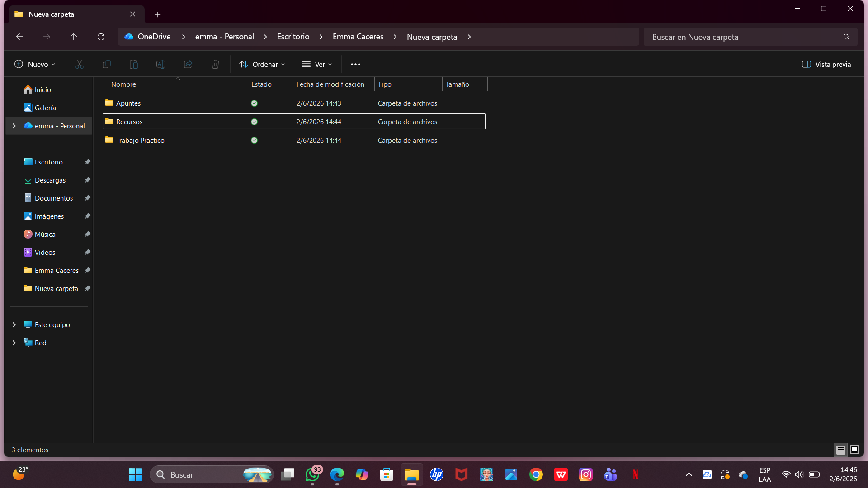Open Task View on the taskbar
868x488 pixels.
click(288, 474)
